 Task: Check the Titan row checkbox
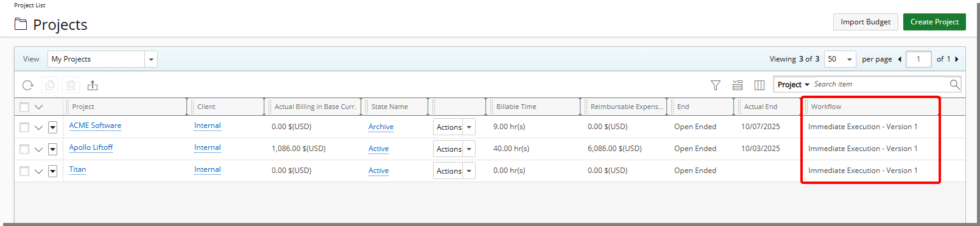(x=24, y=171)
